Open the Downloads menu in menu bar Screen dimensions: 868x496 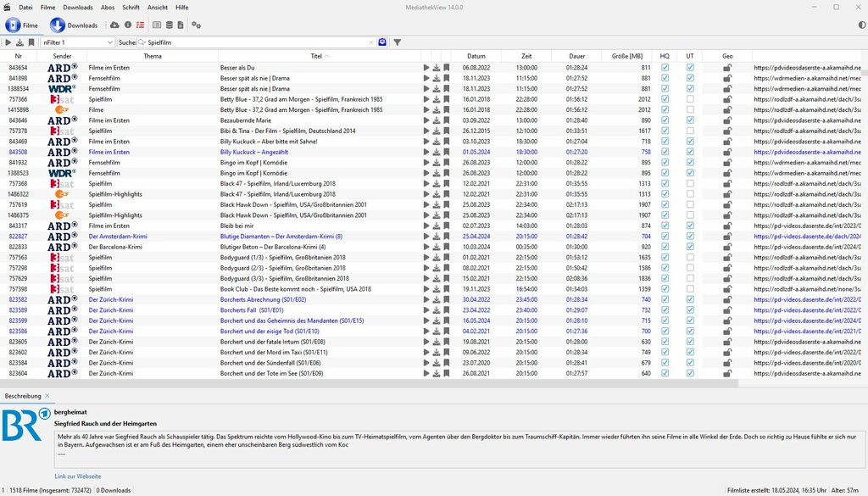(x=77, y=7)
